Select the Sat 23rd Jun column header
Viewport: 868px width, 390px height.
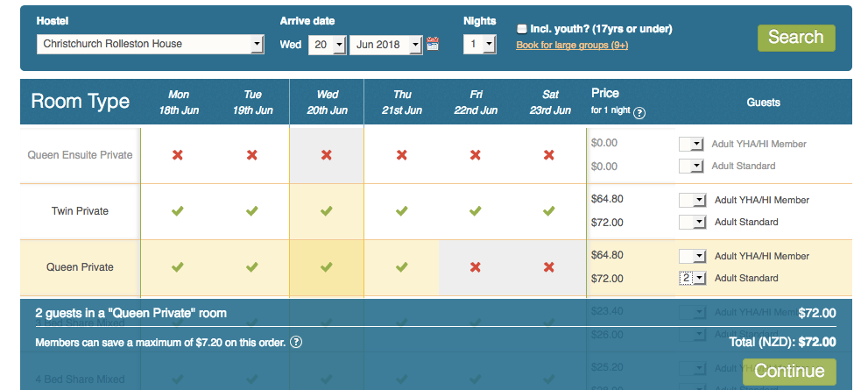[550, 103]
